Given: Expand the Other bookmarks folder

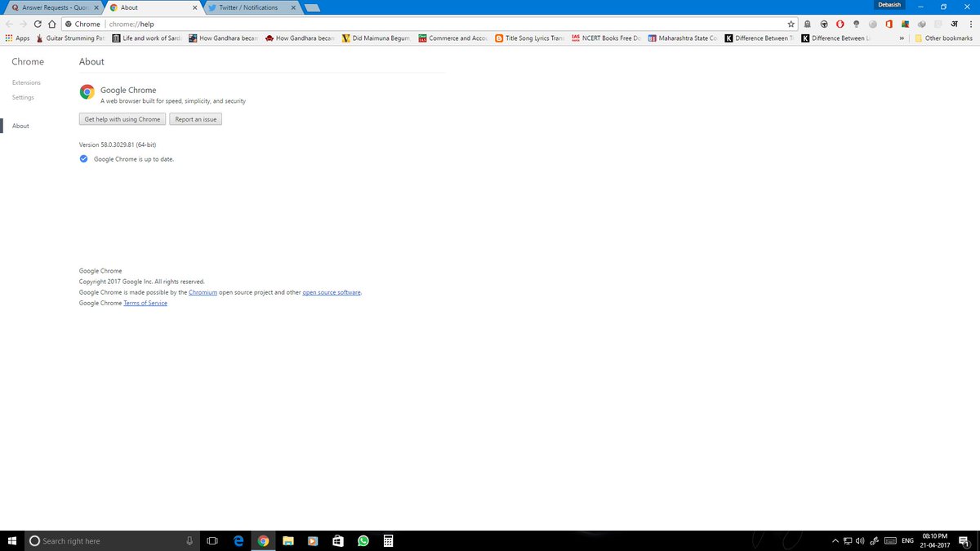Looking at the screenshot, I should click(944, 38).
